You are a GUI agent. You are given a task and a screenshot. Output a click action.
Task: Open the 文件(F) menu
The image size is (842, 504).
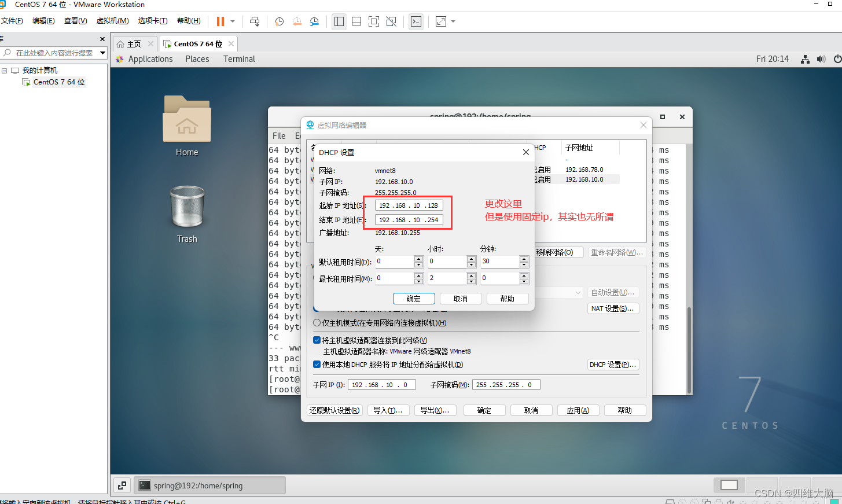coord(12,21)
